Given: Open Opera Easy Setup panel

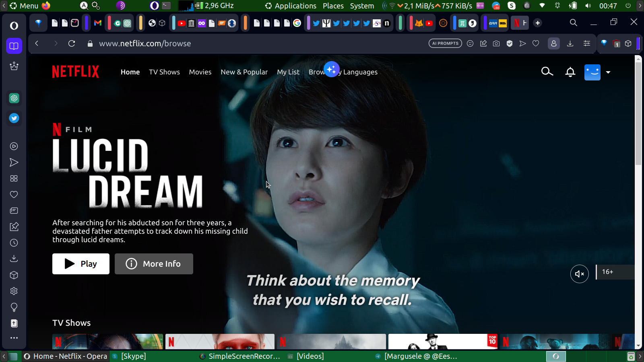Looking at the screenshot, I should click(587, 43).
